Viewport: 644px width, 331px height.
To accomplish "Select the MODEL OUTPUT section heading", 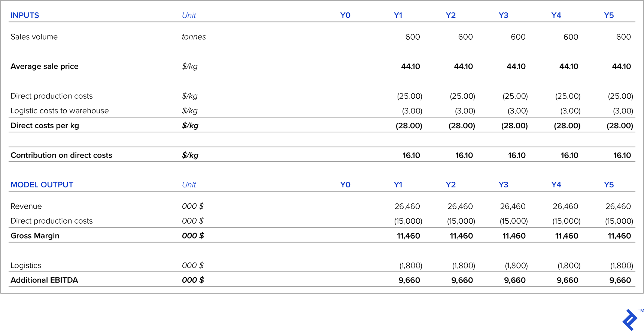I will click(x=42, y=185).
